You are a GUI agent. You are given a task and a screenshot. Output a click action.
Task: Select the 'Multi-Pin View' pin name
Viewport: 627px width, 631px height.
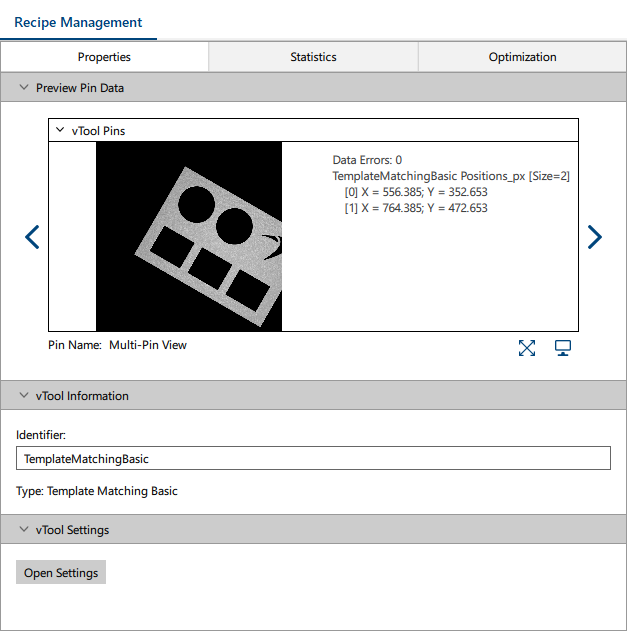(148, 345)
